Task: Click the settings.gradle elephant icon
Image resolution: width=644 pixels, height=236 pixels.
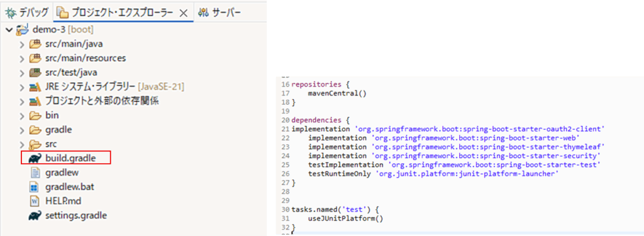Action: pos(35,215)
